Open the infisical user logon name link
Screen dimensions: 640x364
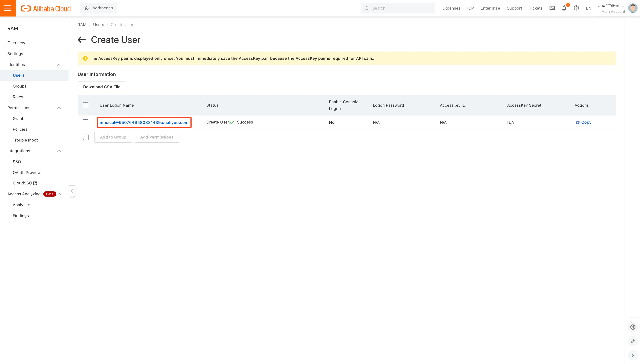click(x=144, y=123)
